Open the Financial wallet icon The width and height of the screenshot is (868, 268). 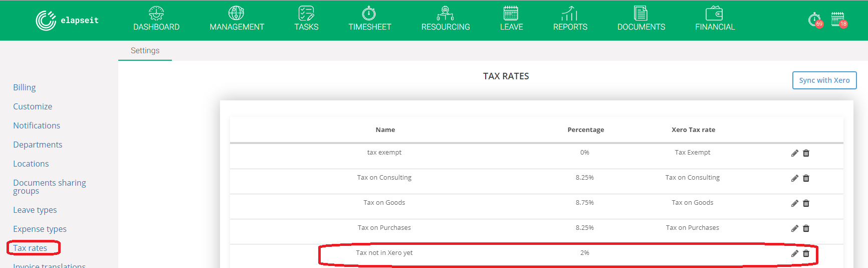pyautogui.click(x=715, y=13)
